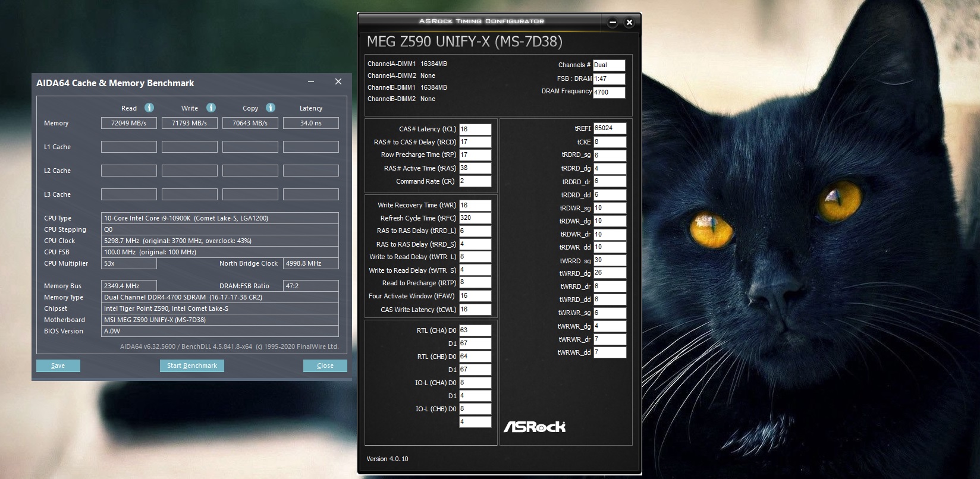Click the tWRRD_dg field showing 26
Viewport: 980px width, 479px height.
click(610, 273)
